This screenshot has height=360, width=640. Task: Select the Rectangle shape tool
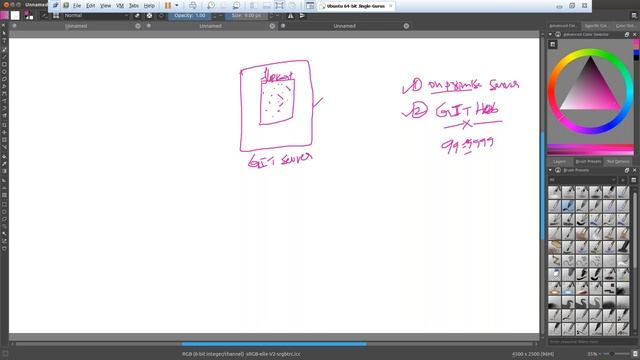pos(4,64)
